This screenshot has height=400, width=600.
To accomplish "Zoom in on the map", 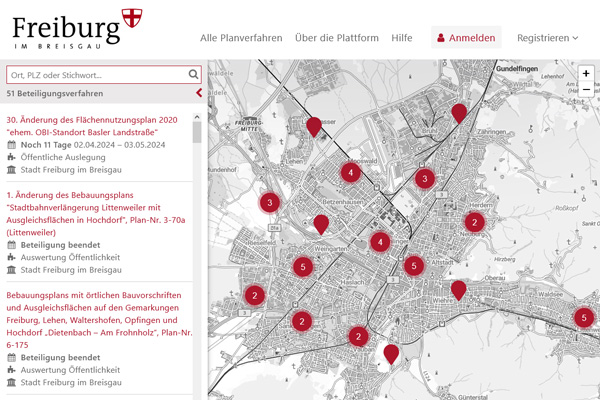I will pyautogui.click(x=586, y=74).
